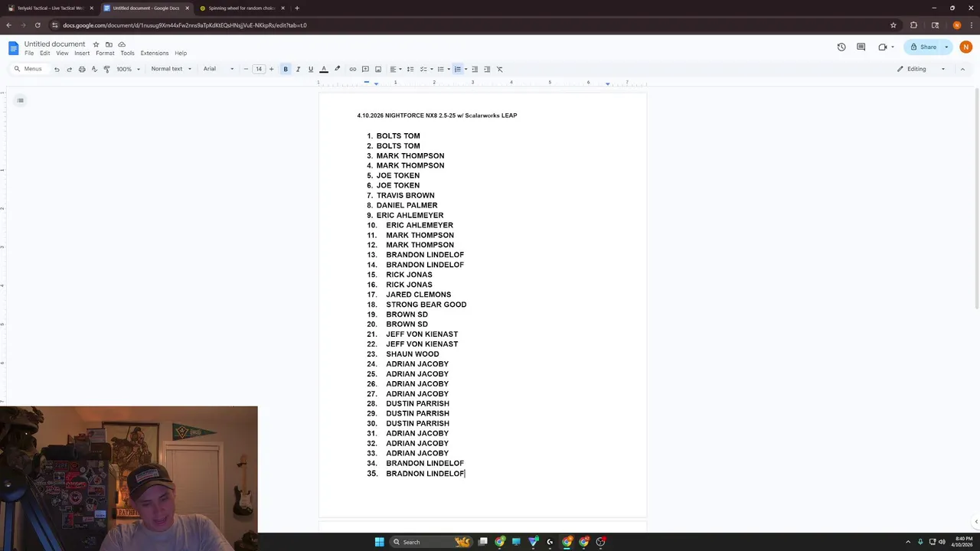
Task: Toggle Underline formatting
Action: coord(310,69)
